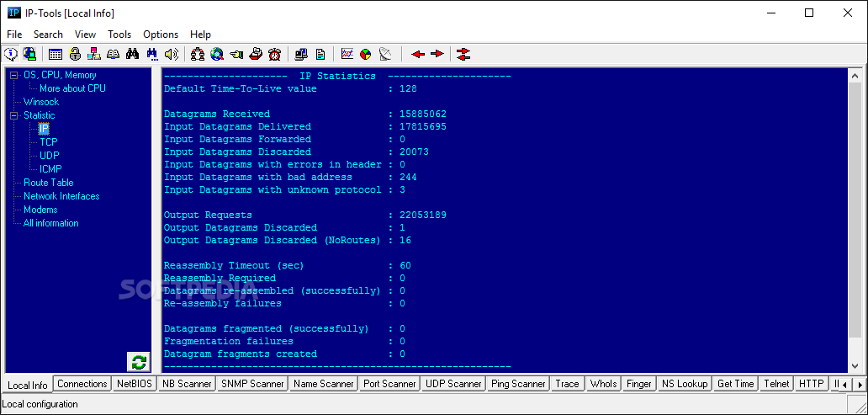Click the red right arrow toolbar button
Screen dimensions: 868x415
[x=437, y=54]
